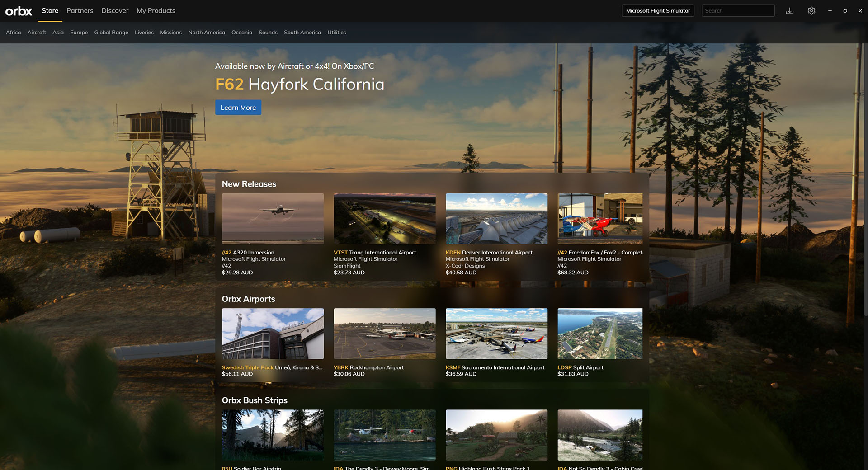Browse the Liveries category
Viewport: 868px width, 470px height.
pyautogui.click(x=144, y=33)
